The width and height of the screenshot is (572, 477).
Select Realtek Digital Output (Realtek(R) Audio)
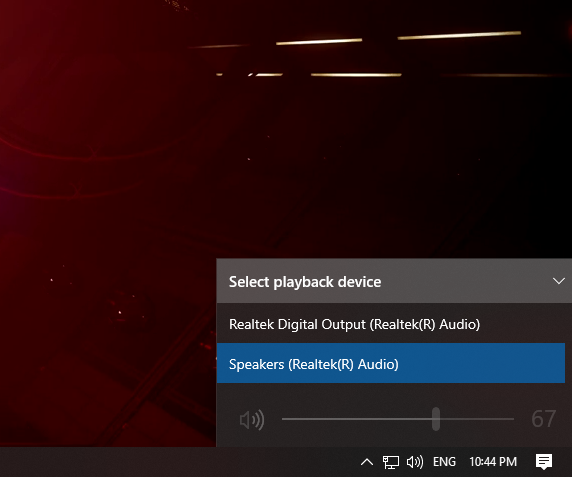(x=391, y=324)
